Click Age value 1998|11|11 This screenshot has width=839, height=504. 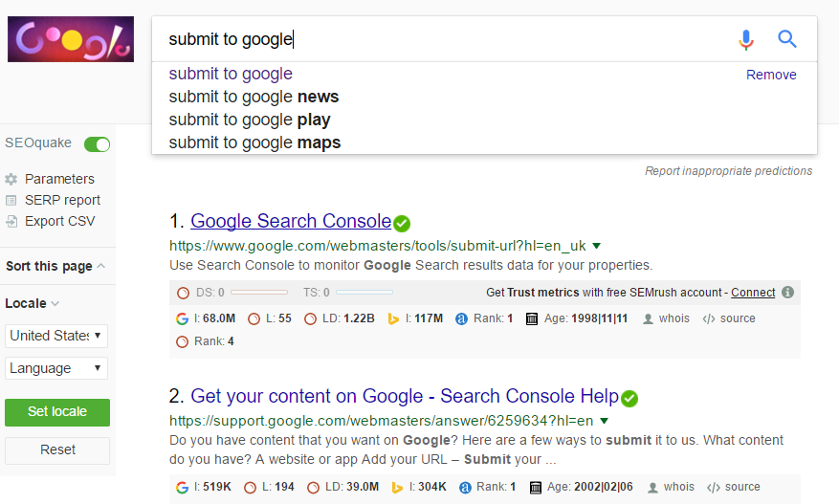(x=599, y=318)
